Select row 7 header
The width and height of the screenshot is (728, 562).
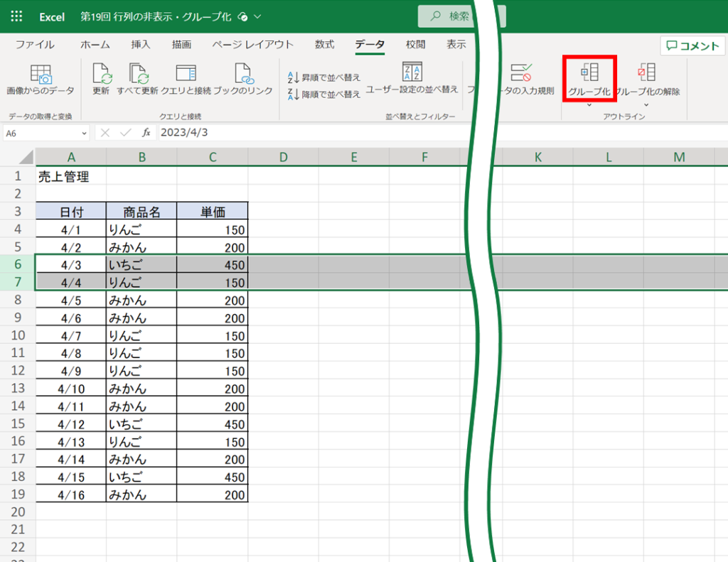point(18,281)
